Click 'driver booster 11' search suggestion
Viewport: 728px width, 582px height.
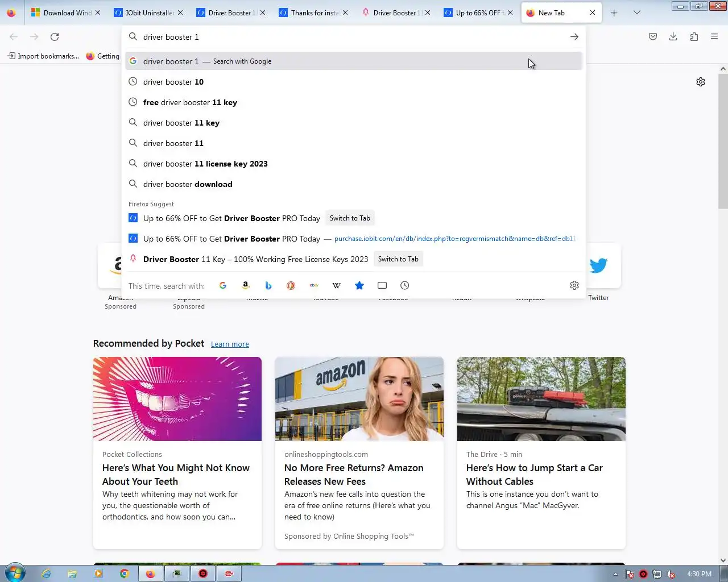point(354,143)
